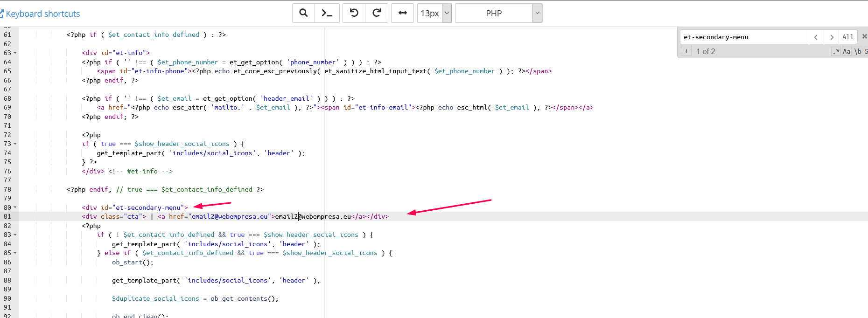Image resolution: width=868 pixels, height=318 pixels.
Task: Toggle replace mode with the plus button
Action: pos(686,51)
